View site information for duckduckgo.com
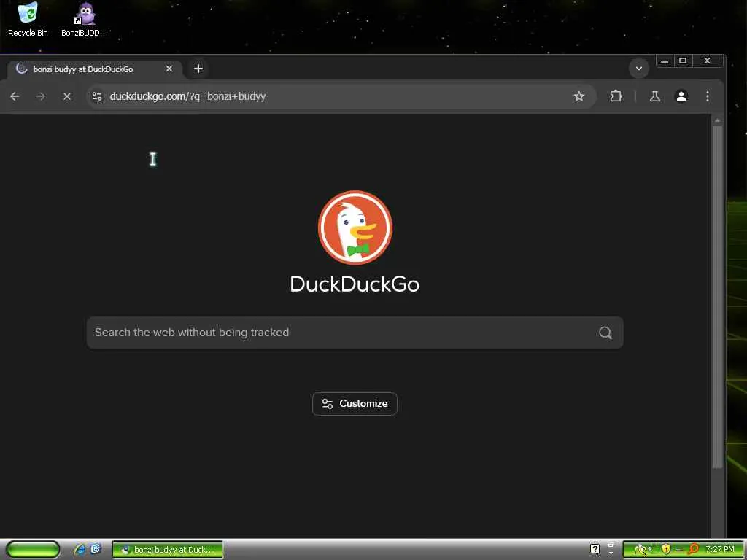 click(97, 96)
